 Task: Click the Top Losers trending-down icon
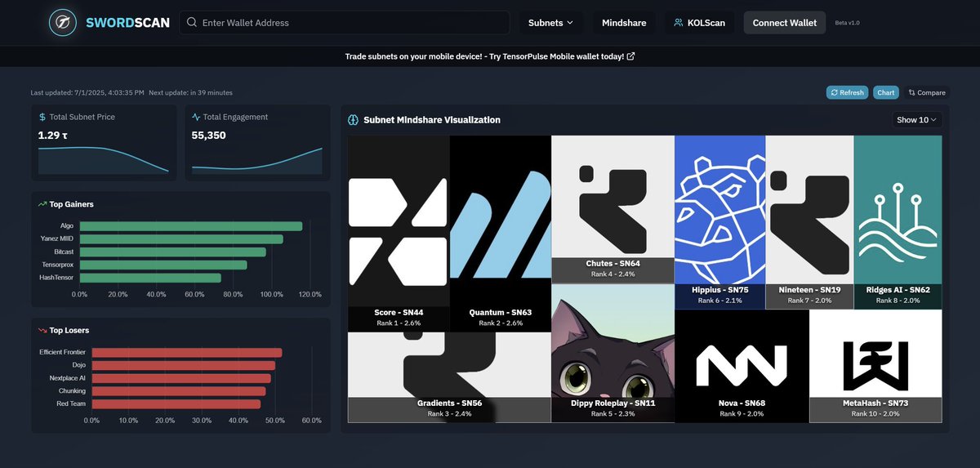[x=42, y=330]
